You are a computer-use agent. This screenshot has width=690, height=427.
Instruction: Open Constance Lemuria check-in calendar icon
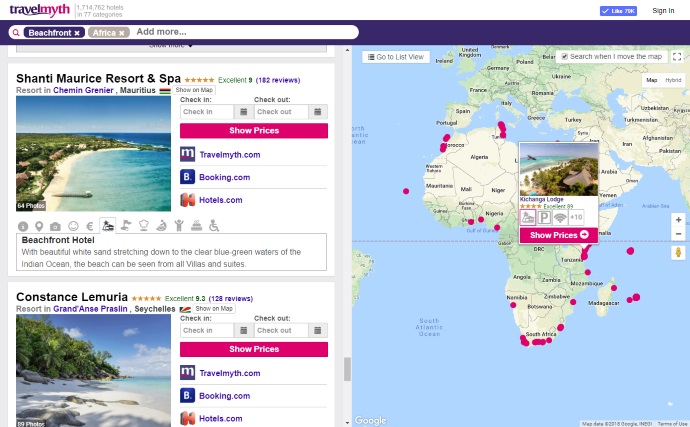pos(243,330)
